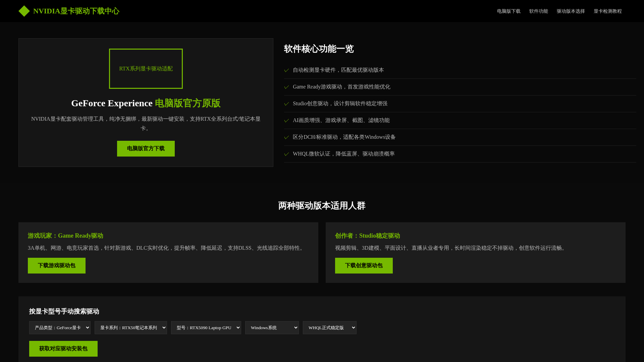Click the 游戏玩家：Game Ready驱动 card title
The height and width of the screenshot is (362, 644).
pos(65,236)
